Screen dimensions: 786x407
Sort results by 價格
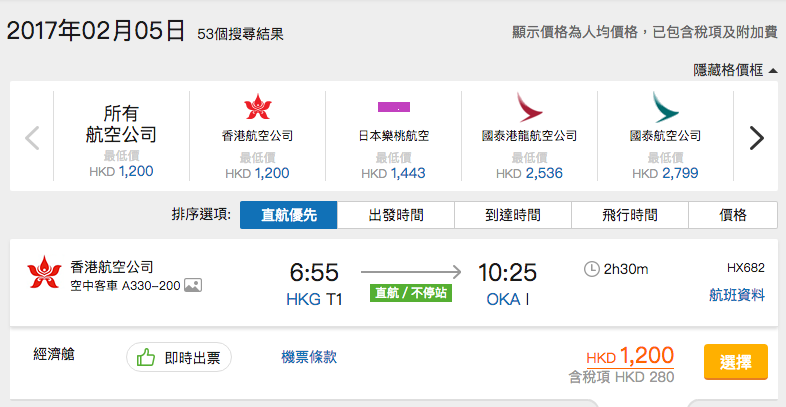[x=733, y=215]
